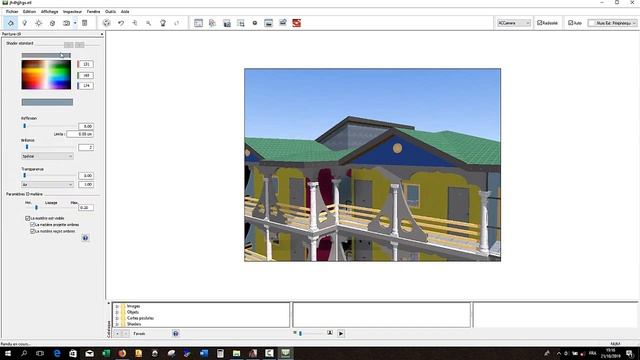Adjust the Brillance slider handle

(x=27, y=147)
